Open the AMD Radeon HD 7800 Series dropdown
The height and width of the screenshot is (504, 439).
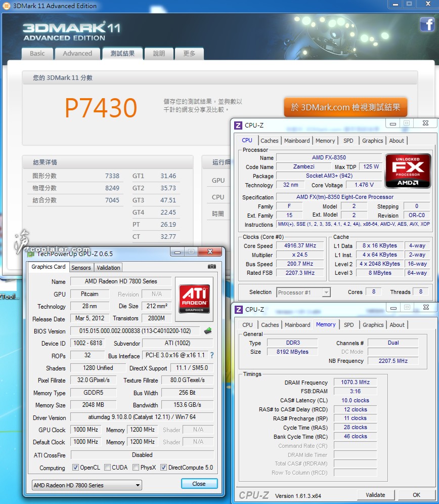[x=86, y=485]
